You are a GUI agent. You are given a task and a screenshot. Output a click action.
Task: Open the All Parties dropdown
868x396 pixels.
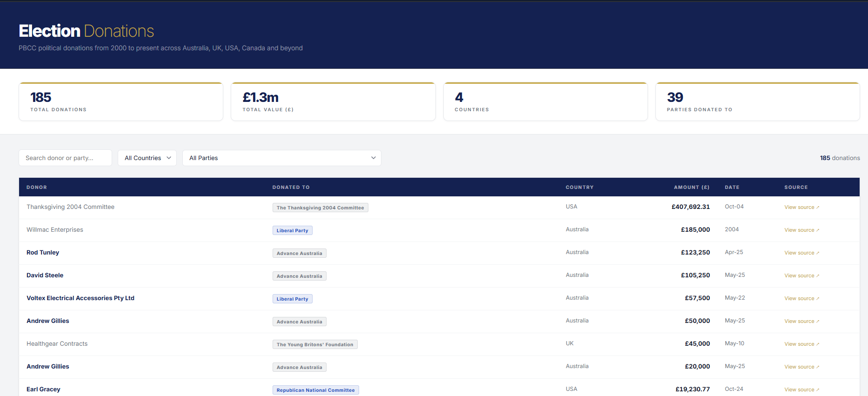[x=282, y=158]
